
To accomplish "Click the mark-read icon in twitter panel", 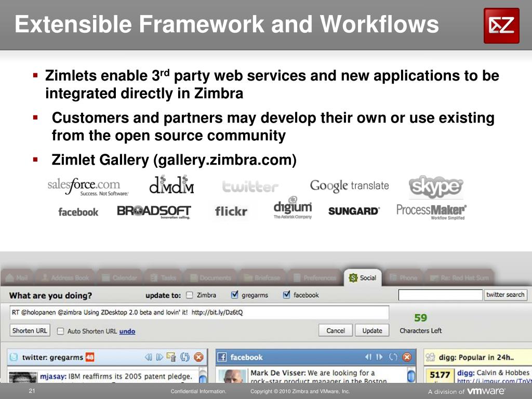I will tap(171, 357).
